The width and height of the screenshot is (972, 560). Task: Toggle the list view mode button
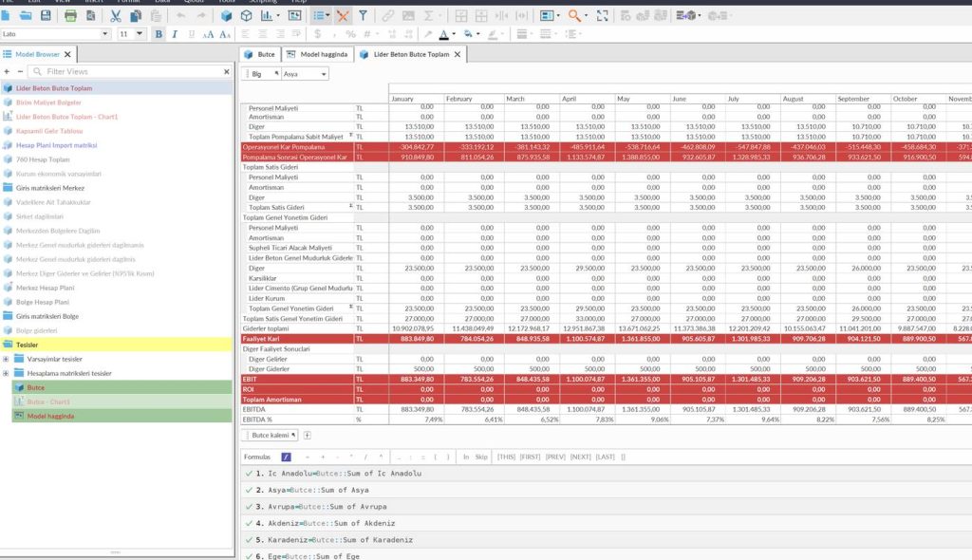[321, 15]
